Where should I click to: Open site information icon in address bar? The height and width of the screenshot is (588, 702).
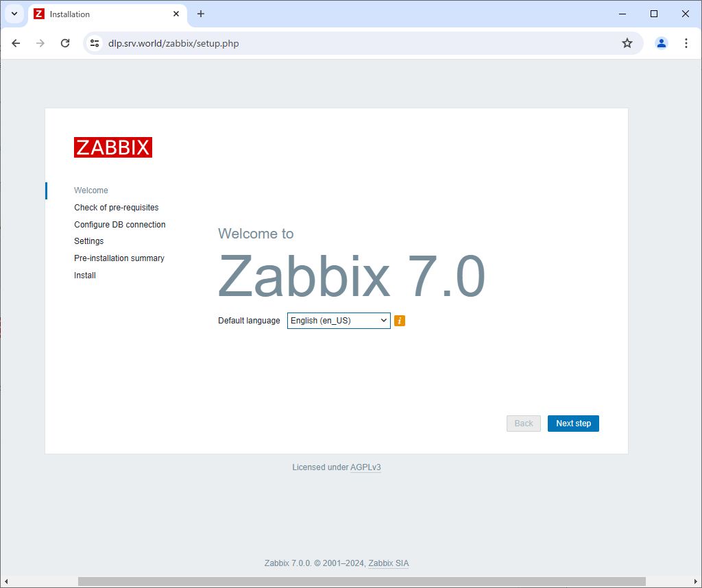(95, 43)
